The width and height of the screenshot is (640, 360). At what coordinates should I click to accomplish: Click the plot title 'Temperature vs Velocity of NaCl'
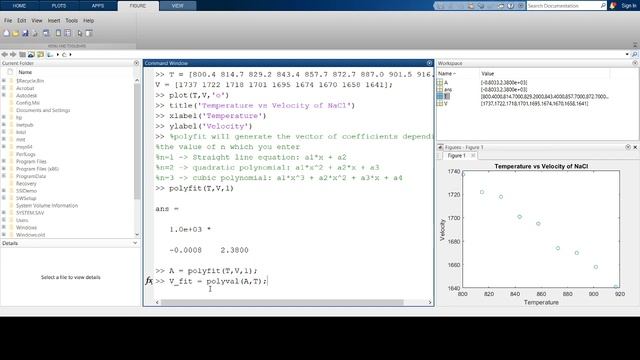click(x=541, y=166)
